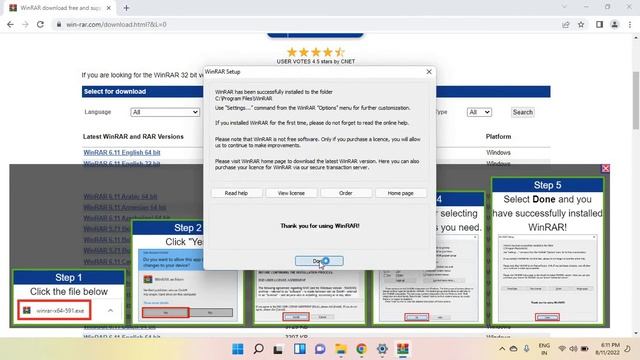Open the Chrome profile icon

click(614, 24)
